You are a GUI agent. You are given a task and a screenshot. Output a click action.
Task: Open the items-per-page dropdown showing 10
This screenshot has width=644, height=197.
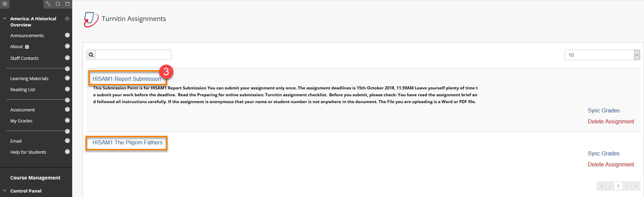click(x=602, y=55)
